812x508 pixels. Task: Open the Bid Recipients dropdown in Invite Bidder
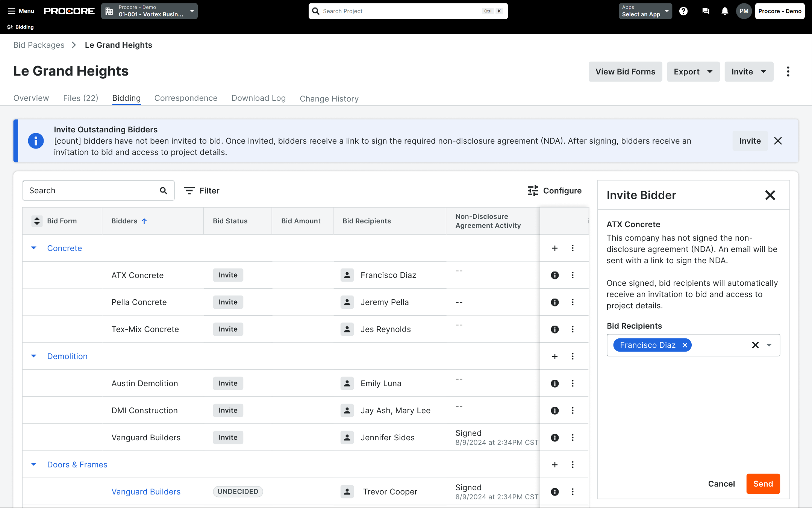tap(769, 345)
